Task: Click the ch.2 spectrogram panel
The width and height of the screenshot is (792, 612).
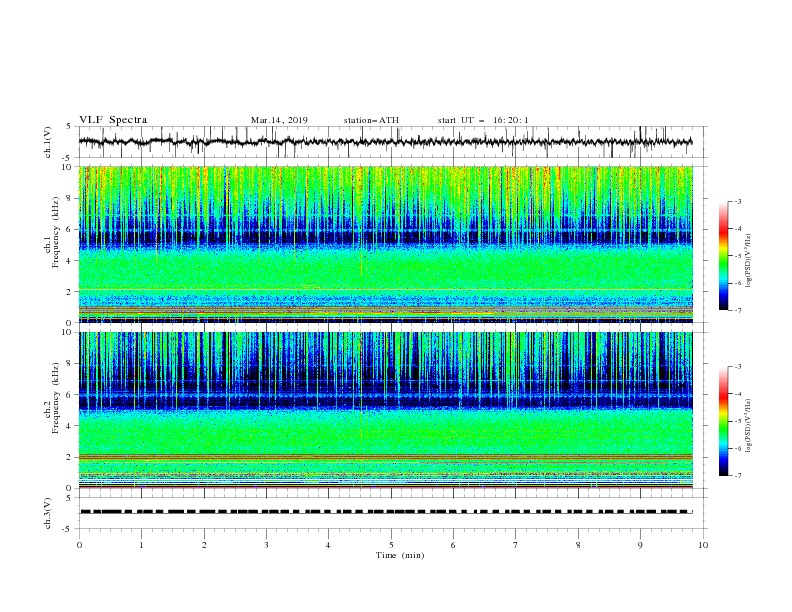Action: point(386,410)
